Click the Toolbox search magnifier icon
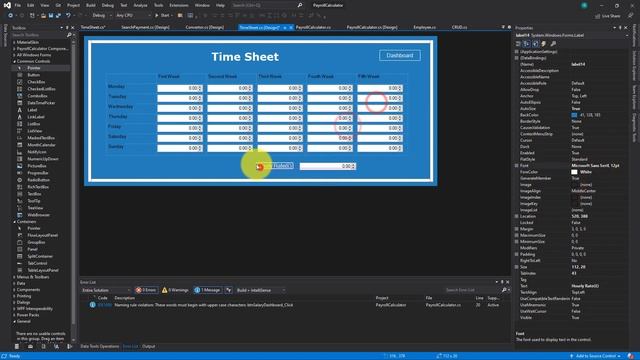This screenshot has width=640, height=360. pos(69,35)
